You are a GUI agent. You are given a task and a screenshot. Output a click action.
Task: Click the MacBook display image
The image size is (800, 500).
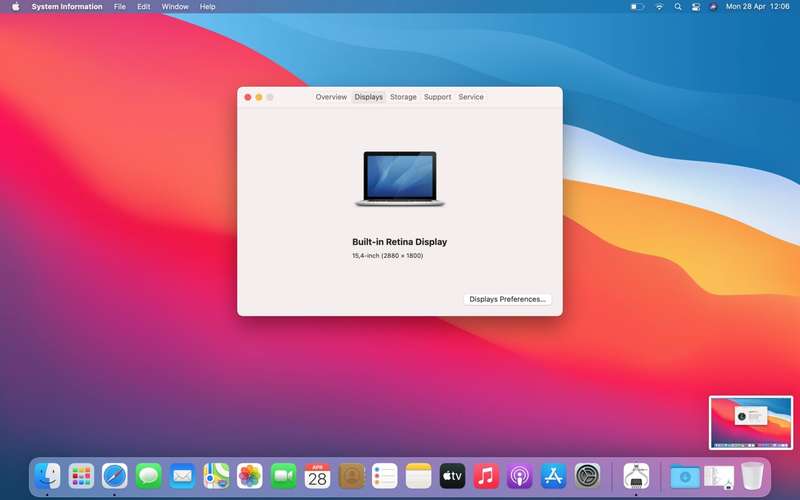click(400, 179)
